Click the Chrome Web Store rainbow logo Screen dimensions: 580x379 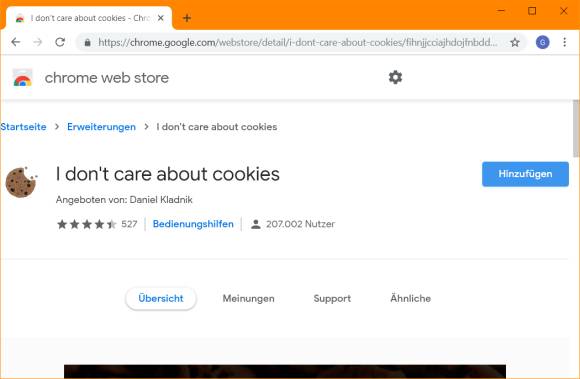click(23, 78)
